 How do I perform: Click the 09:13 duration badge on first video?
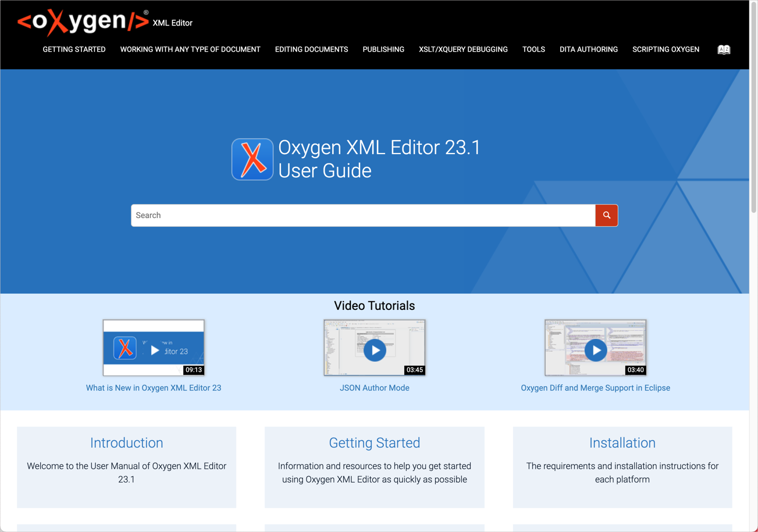tap(194, 370)
